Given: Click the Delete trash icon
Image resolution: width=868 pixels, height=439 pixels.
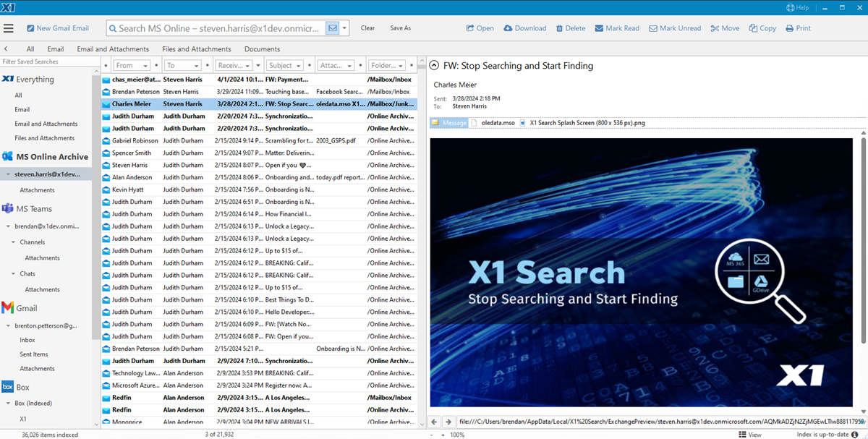Looking at the screenshot, I should [x=560, y=28].
